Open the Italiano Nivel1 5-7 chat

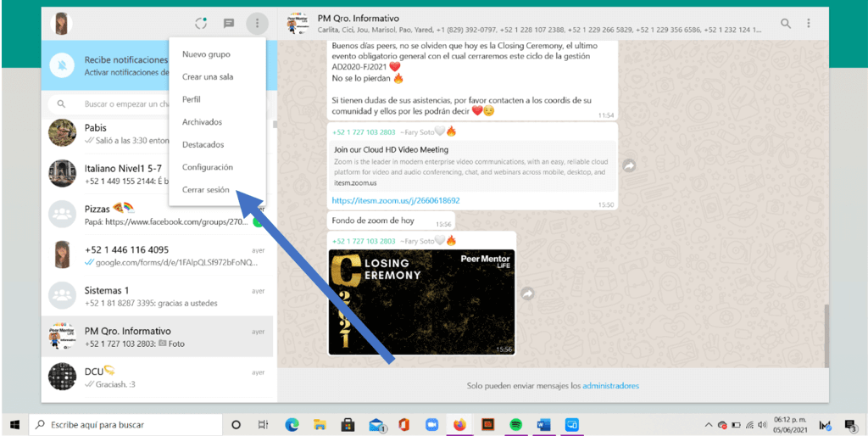(x=157, y=173)
